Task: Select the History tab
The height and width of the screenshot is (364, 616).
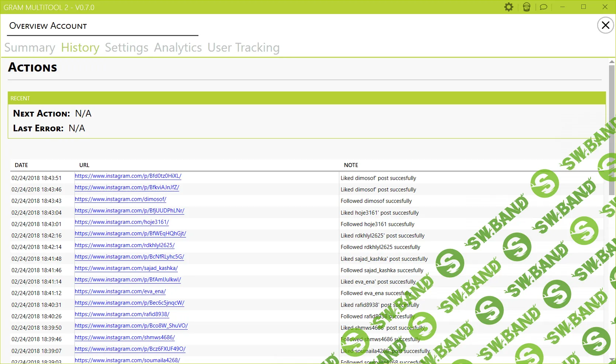Action: coord(80,48)
